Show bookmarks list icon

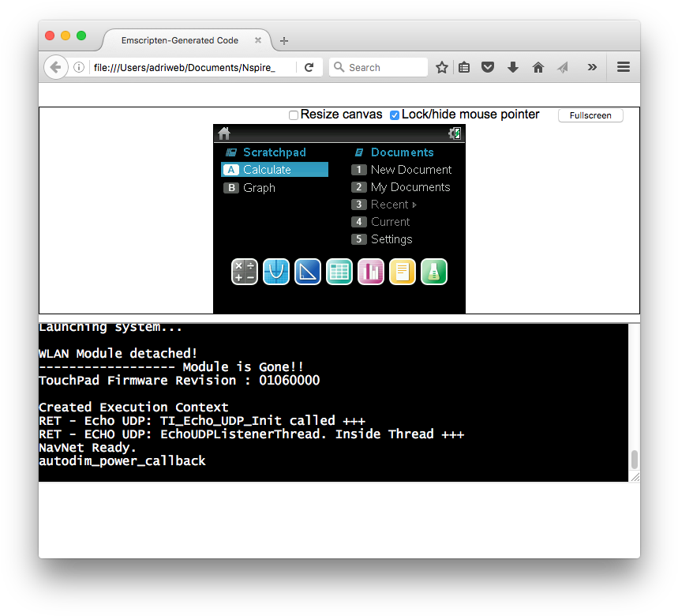pos(464,67)
